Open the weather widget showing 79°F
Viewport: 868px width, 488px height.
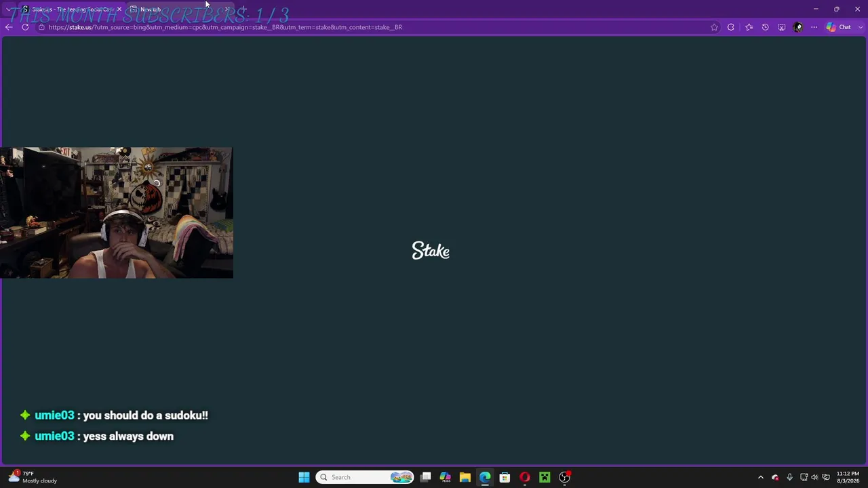click(33, 477)
